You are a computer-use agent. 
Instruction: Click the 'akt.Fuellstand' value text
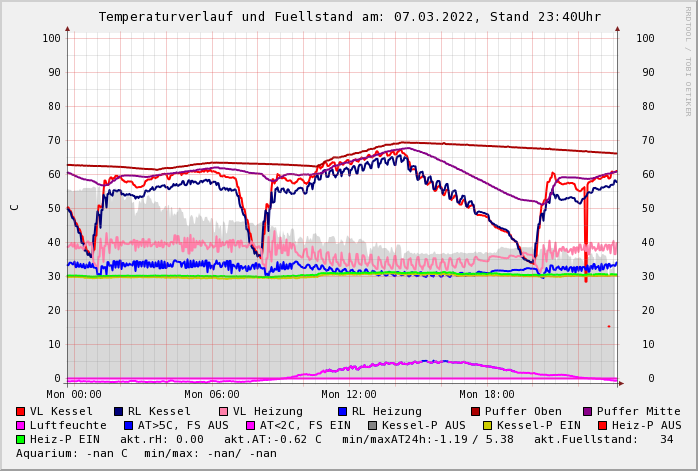602,440
